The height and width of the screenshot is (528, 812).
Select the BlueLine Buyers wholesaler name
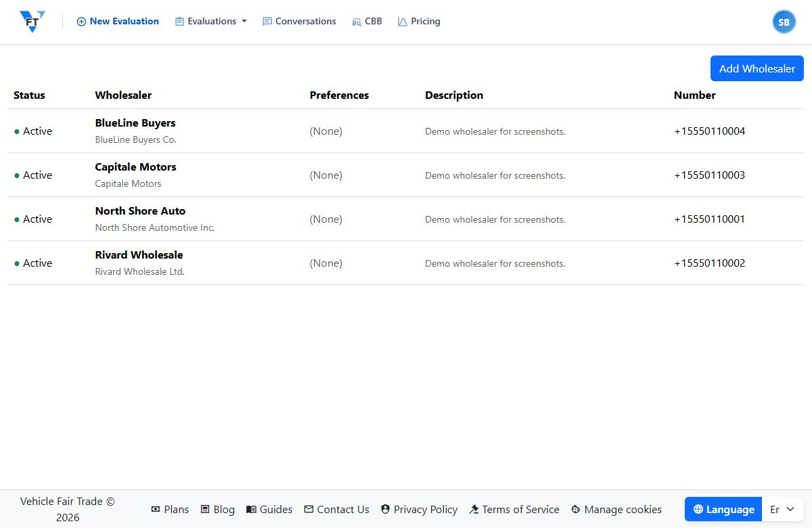point(135,123)
